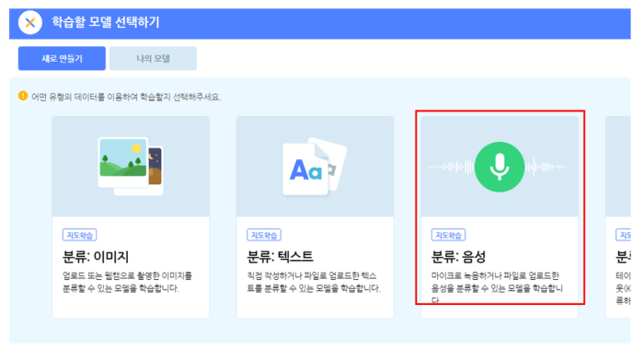The image size is (644, 350).
Task: Click the 음성 card description about microphone recording
Action: [497, 287]
